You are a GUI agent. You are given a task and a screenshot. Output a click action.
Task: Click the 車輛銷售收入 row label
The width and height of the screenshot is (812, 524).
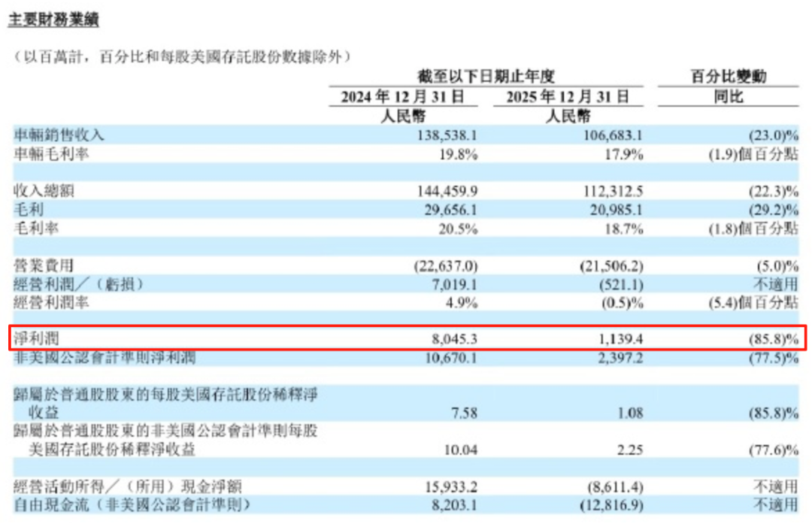coord(59,135)
